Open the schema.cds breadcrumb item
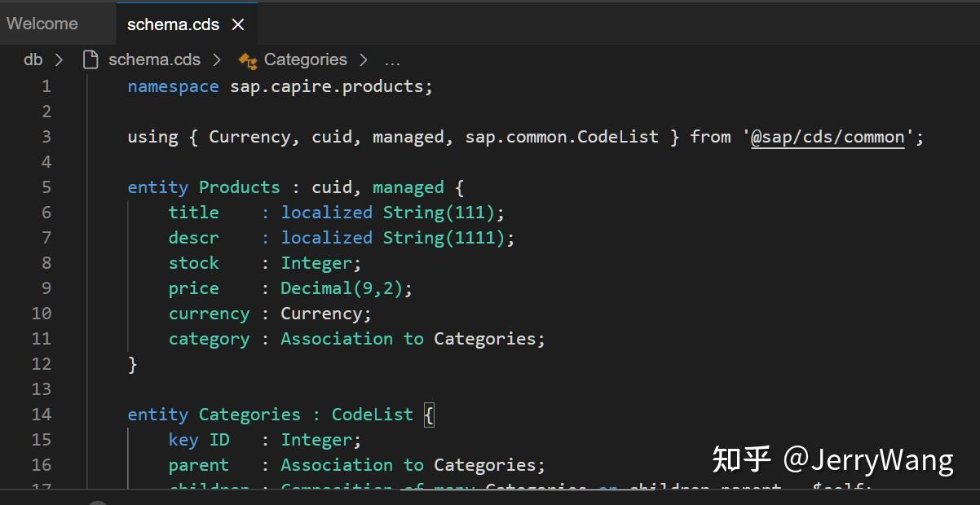Screen dimensions: 980x505 (154, 59)
